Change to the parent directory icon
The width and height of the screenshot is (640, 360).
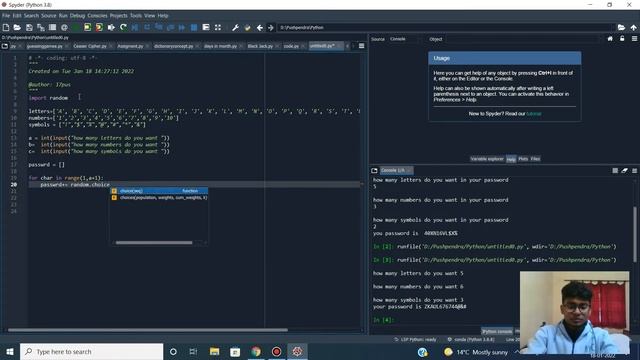click(633, 27)
